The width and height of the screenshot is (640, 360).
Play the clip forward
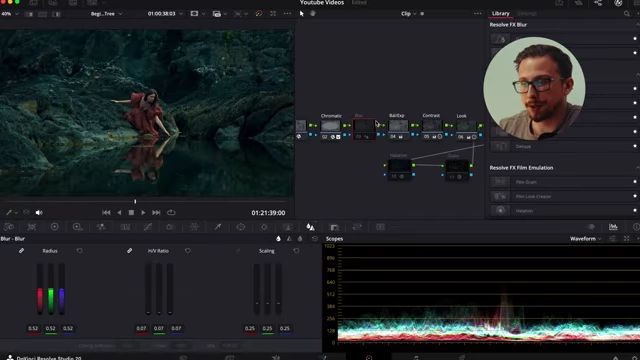(x=143, y=213)
